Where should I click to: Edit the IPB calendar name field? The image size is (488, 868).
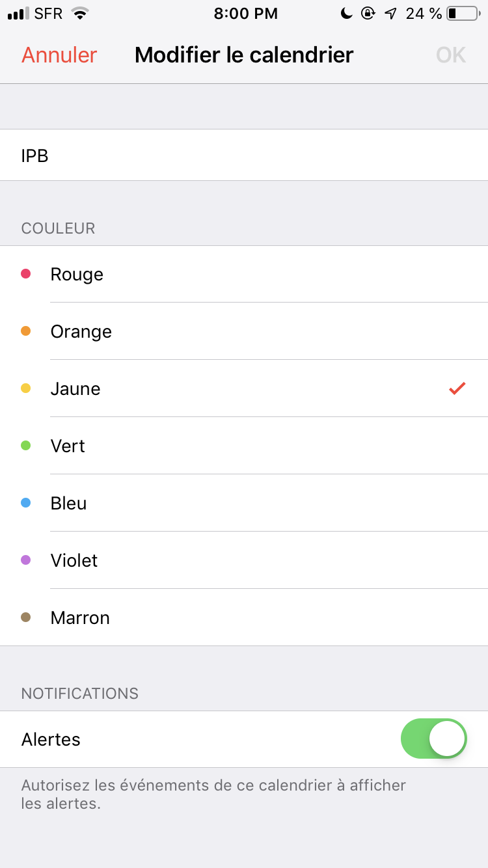244,156
